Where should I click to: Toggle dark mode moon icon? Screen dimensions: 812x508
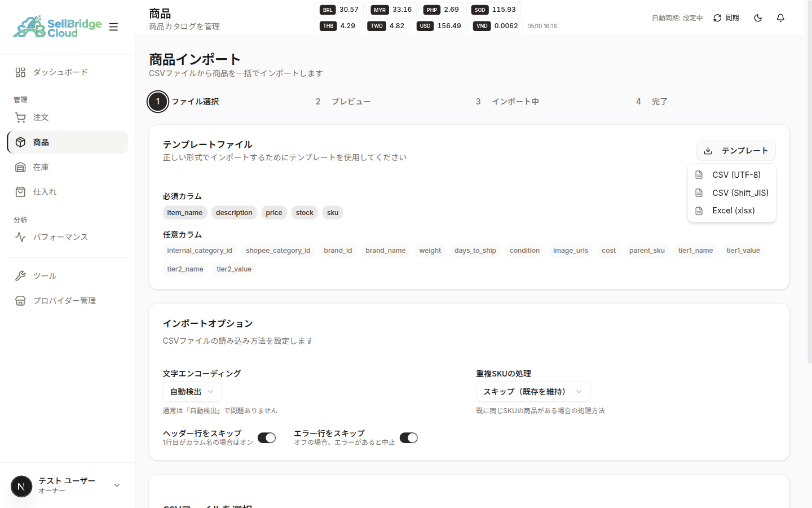[x=758, y=18]
